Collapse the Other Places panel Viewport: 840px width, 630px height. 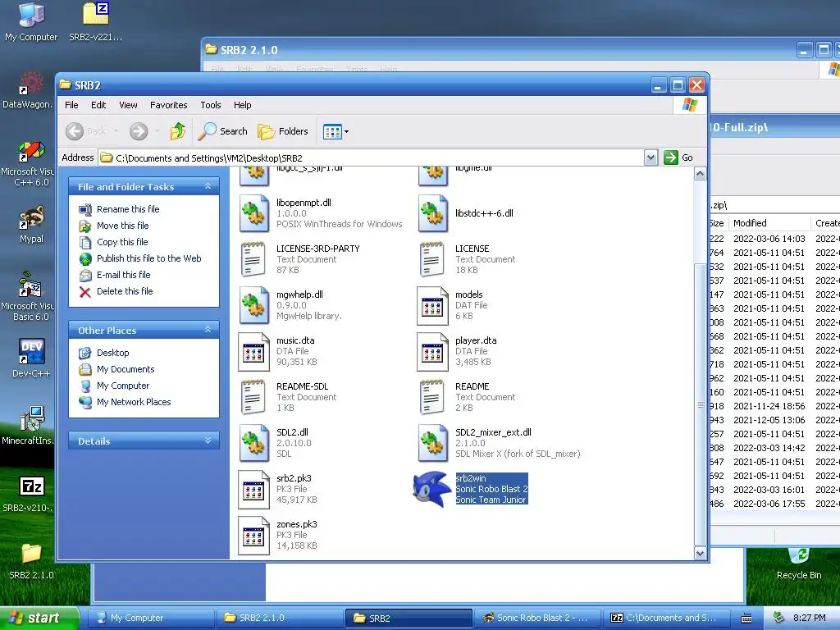point(208,330)
